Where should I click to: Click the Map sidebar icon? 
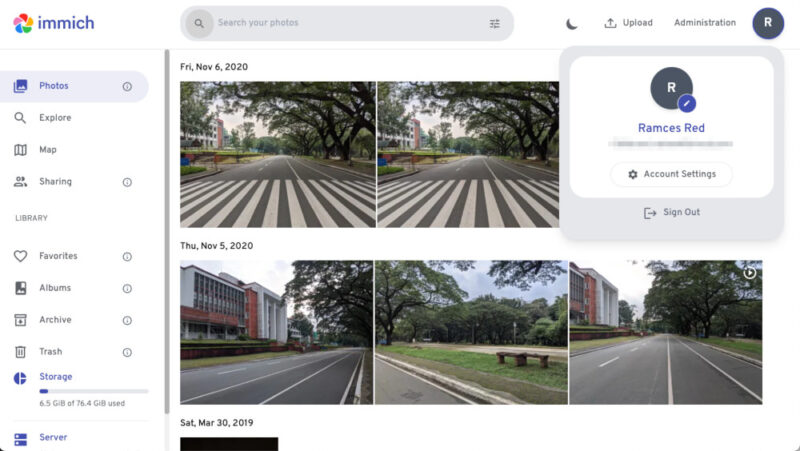pyautogui.click(x=20, y=149)
